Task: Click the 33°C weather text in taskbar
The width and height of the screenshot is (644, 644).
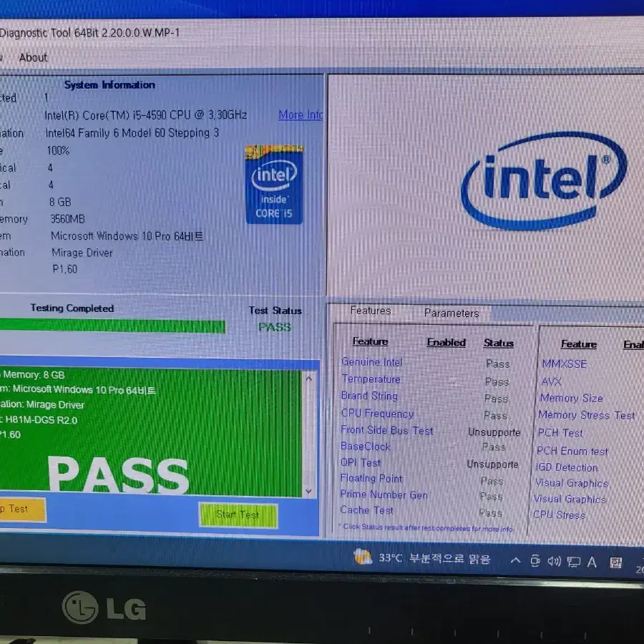Action: (x=390, y=557)
